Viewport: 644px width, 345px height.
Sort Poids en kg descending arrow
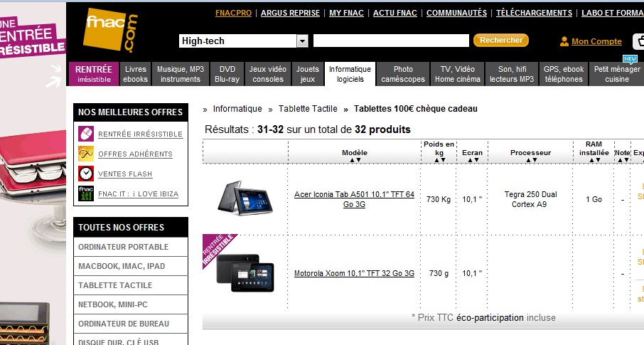(x=443, y=160)
